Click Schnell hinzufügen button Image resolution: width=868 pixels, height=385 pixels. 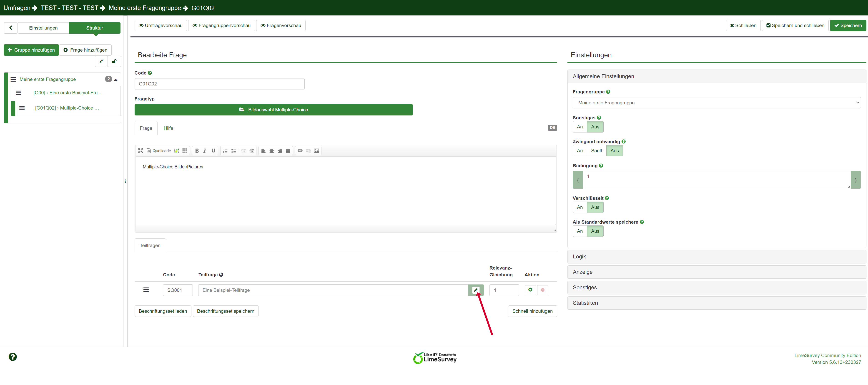pyautogui.click(x=532, y=311)
